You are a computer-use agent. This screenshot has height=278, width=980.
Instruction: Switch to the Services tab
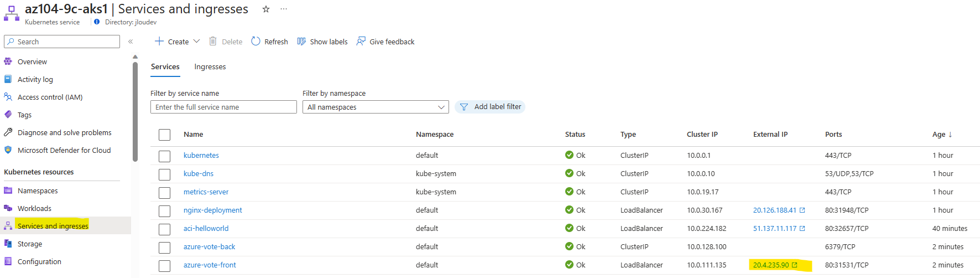(165, 66)
